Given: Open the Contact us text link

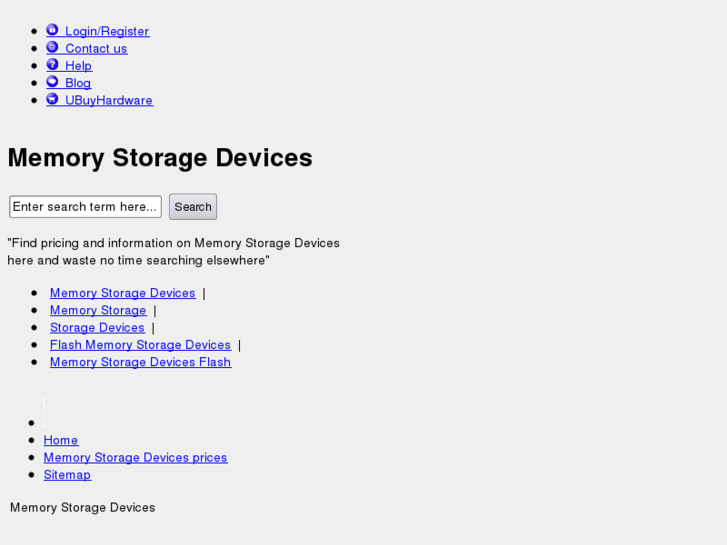Looking at the screenshot, I should point(96,48).
